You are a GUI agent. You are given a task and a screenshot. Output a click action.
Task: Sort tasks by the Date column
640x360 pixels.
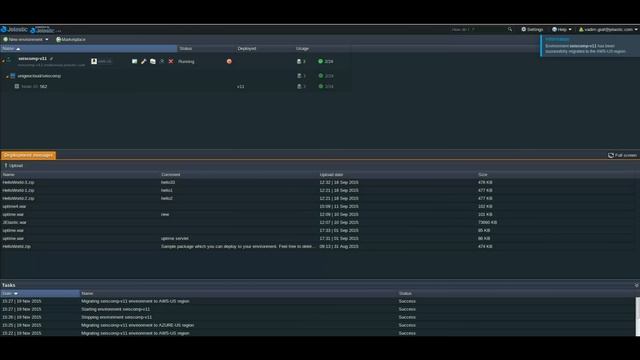pyautogui.click(x=40, y=293)
